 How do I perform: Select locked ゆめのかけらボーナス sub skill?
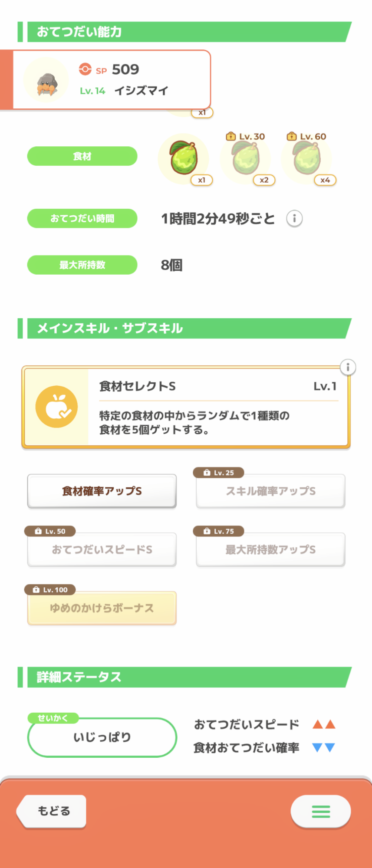pyautogui.click(x=102, y=608)
